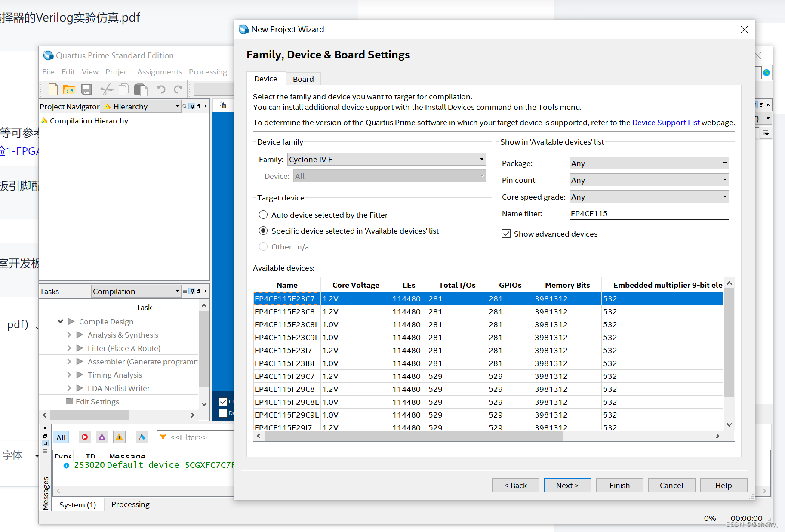Screen dimensions: 785x532
Task: Open the Assignments menu in Quartus
Action: [159, 72]
